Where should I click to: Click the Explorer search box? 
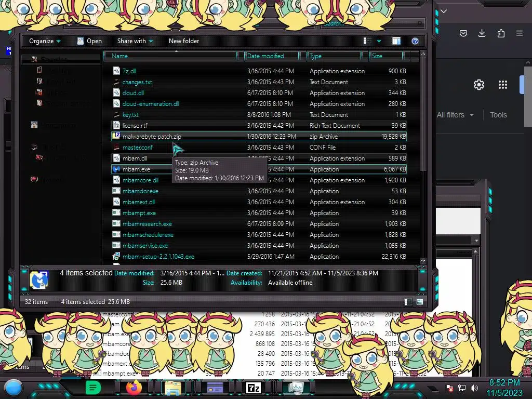coord(373,23)
